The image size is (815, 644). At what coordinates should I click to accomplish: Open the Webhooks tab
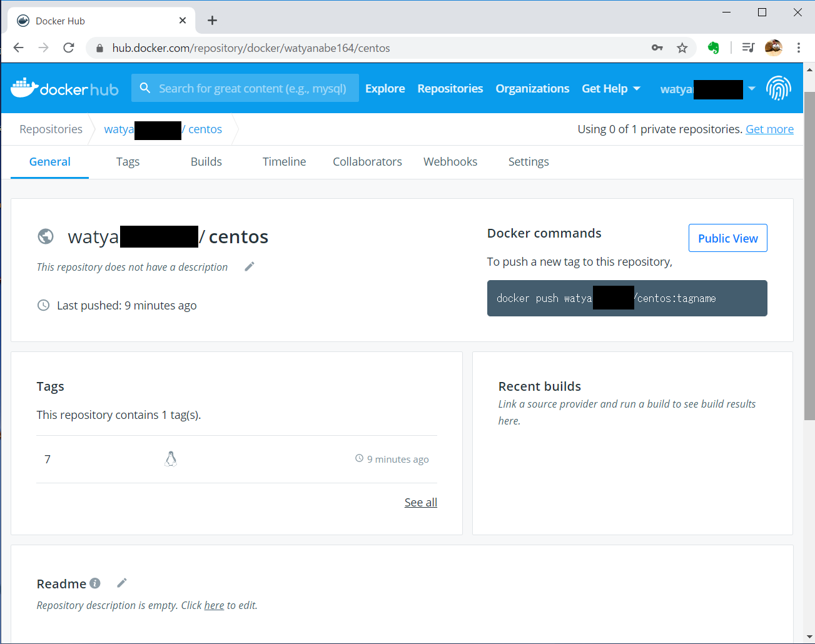450,162
